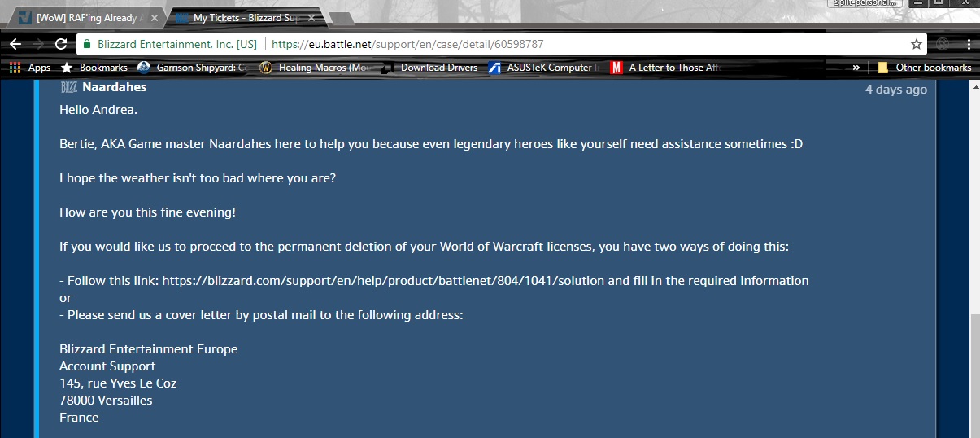
Task: Open the Other bookmarks folder
Action: pos(925,68)
